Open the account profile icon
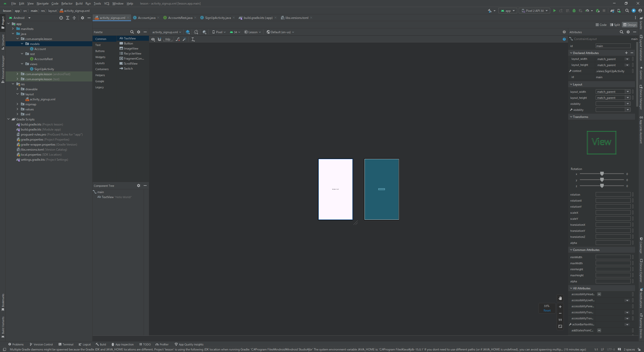Viewport: 644px width, 352px height. [640, 11]
